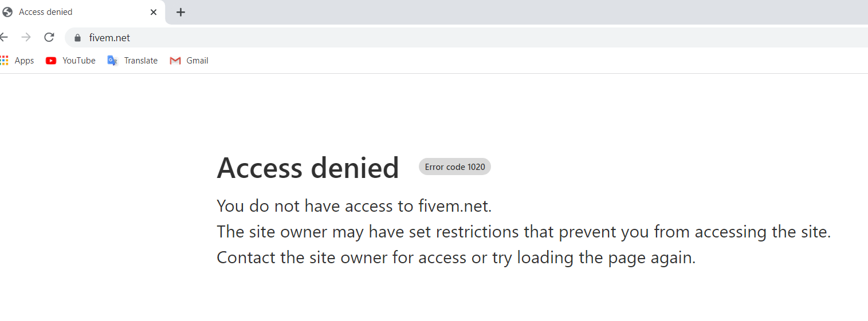Click the colorful Apps grid icon
Viewport: 868px width, 321px height.
point(5,61)
